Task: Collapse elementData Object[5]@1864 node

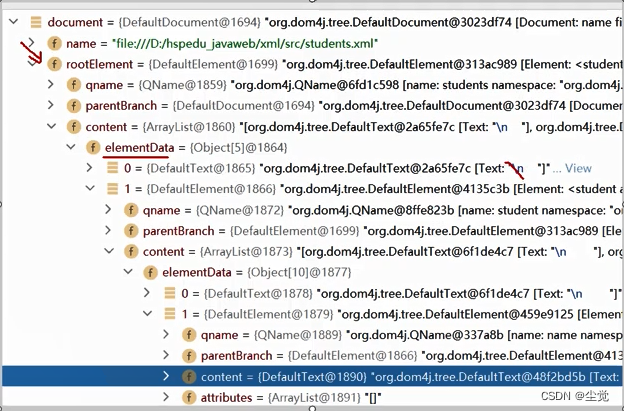Action: coord(71,147)
